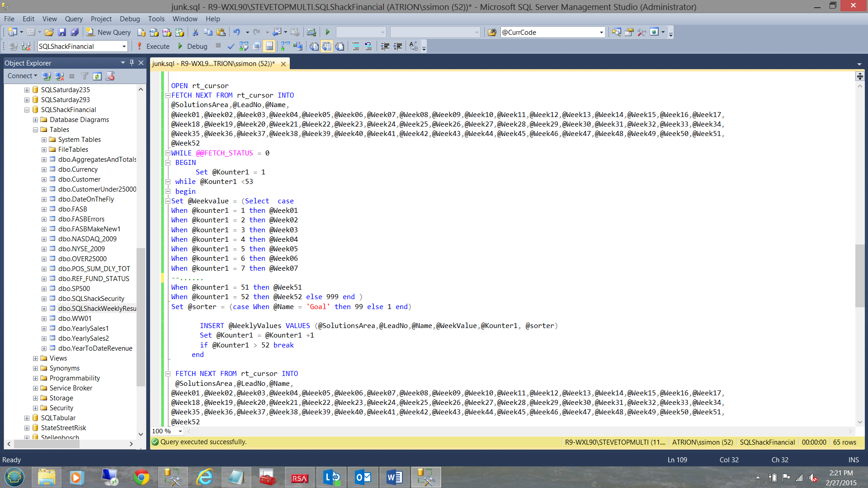Toggle Results to Grid mode
868x488 pixels.
[327, 47]
